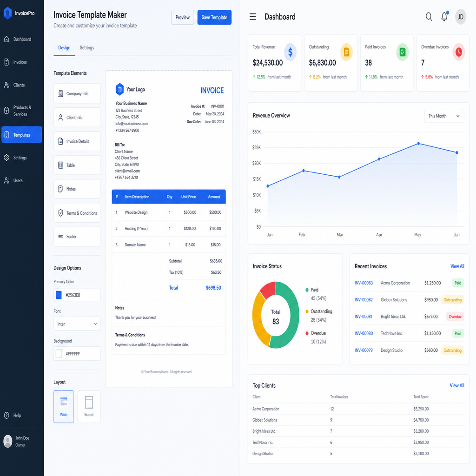Screen dimensions: 476x476
Task: Click the Paid Invoices check icon
Action: pos(403,52)
